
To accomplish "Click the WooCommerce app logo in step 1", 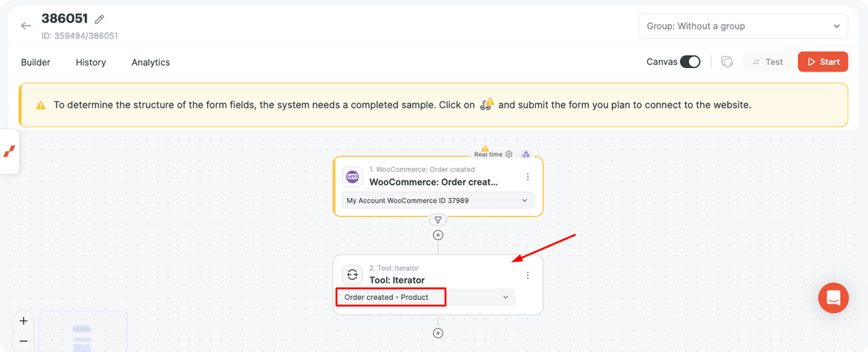I will (352, 176).
